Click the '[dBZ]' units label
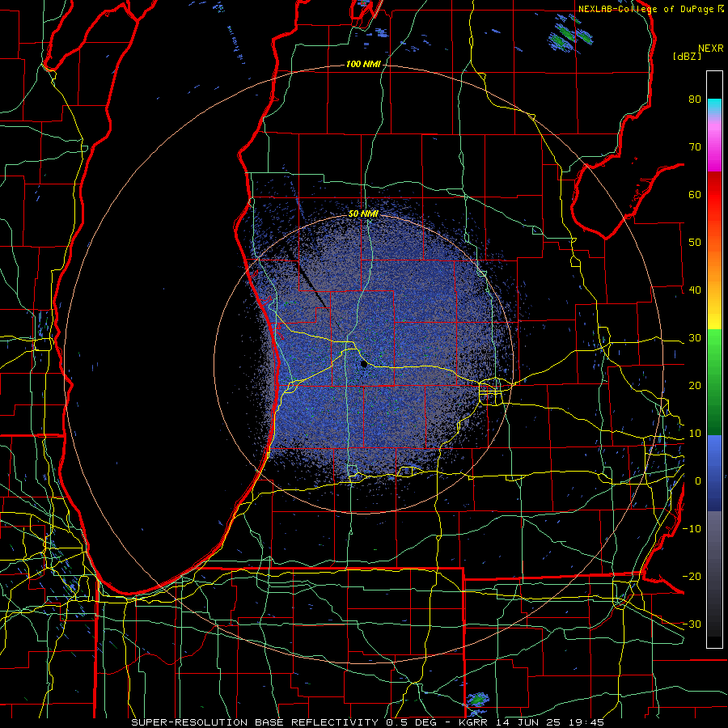Viewport: 728px width, 728px height. tap(687, 57)
